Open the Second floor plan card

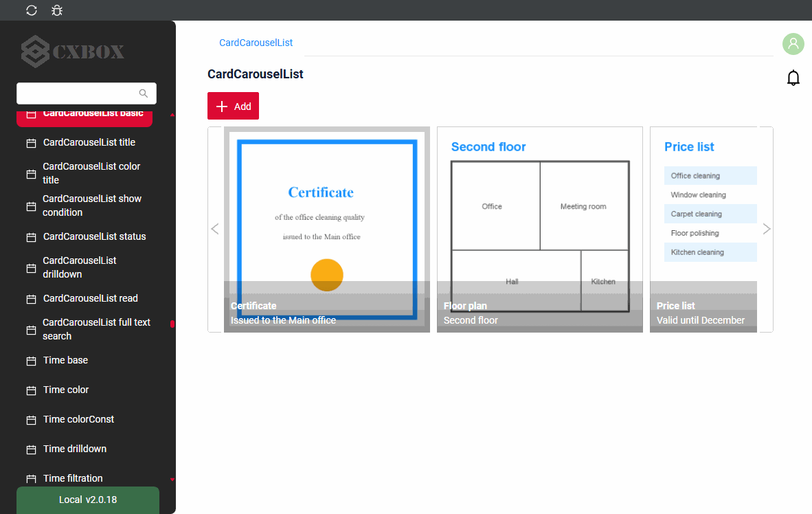539,230
